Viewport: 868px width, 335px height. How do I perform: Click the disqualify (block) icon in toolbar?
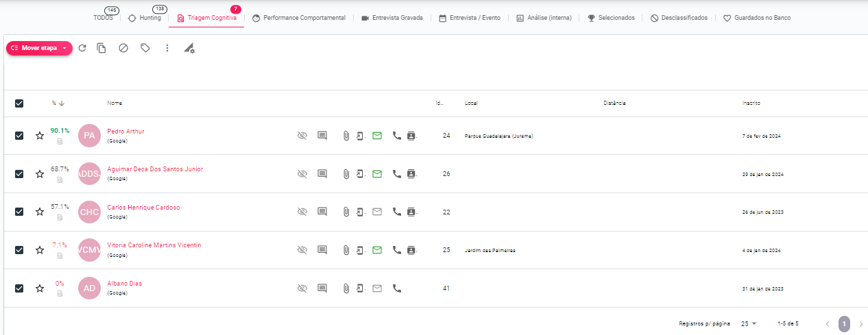coord(123,48)
